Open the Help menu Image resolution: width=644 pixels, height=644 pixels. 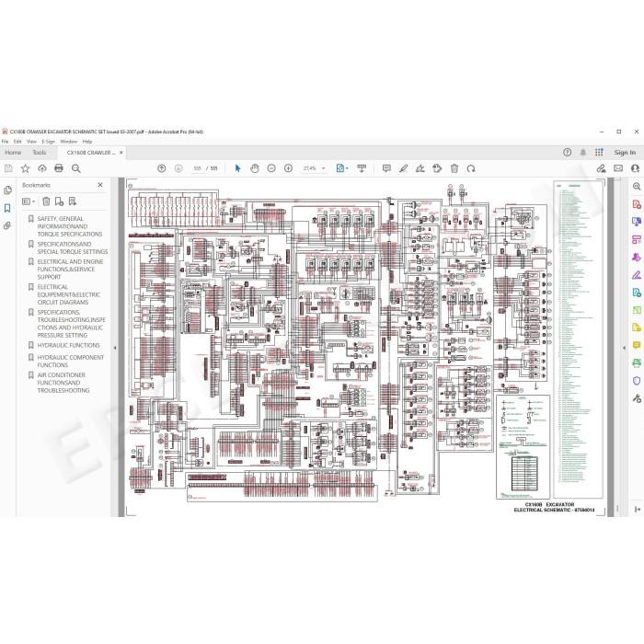(87, 142)
